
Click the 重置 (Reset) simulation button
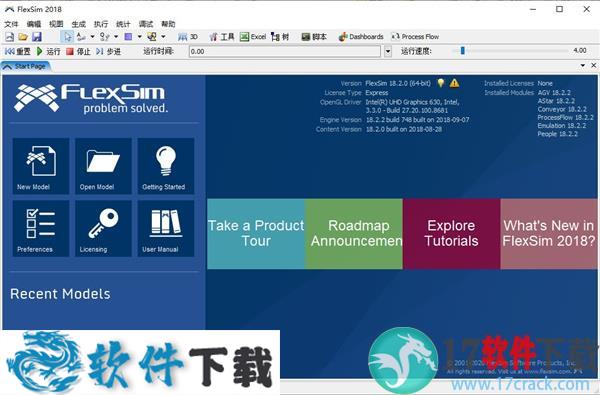point(18,51)
